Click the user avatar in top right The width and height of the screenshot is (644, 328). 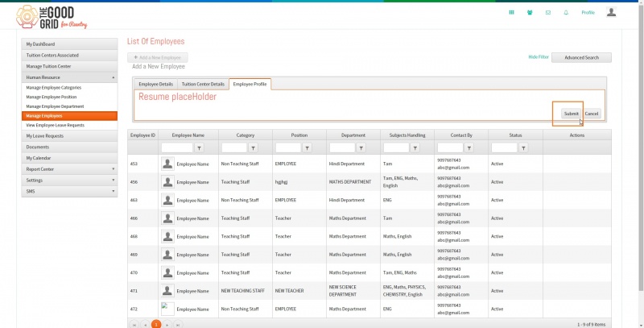point(611,12)
